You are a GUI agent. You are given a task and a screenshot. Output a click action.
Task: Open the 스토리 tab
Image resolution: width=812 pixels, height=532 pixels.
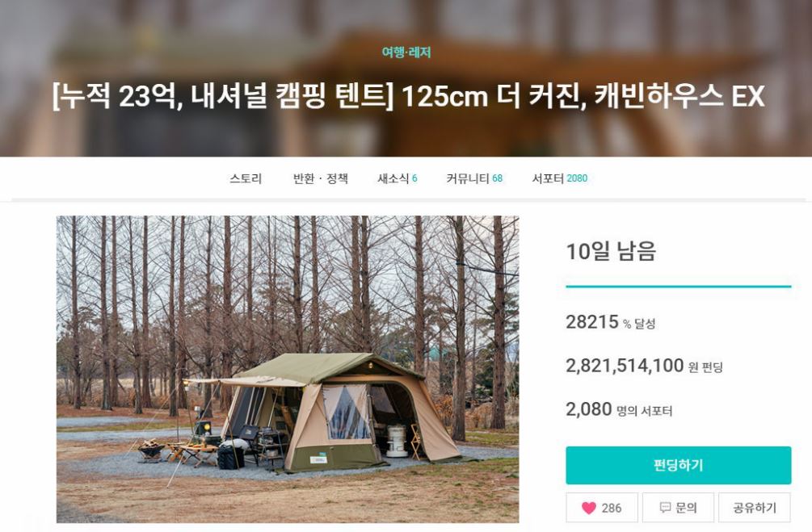coord(246,178)
